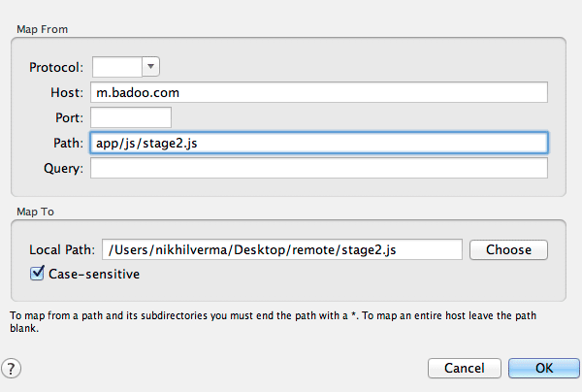
Task: Click the 'Query:' label text
Action: pos(64,168)
